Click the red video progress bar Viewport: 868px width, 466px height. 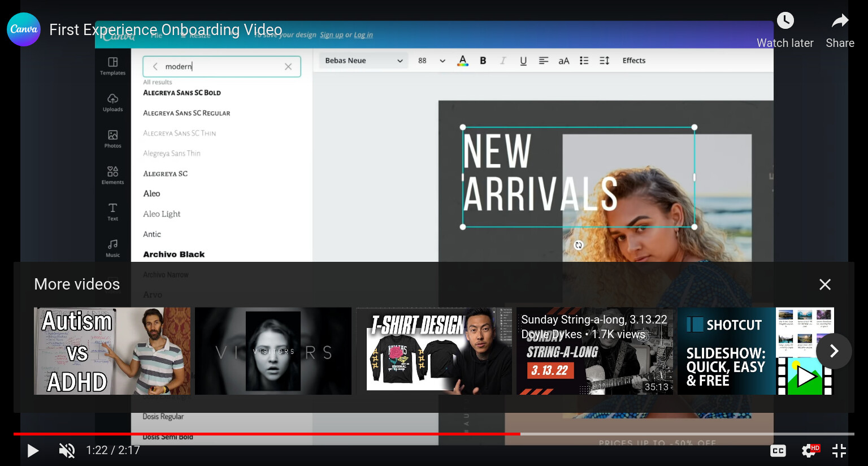click(267, 434)
